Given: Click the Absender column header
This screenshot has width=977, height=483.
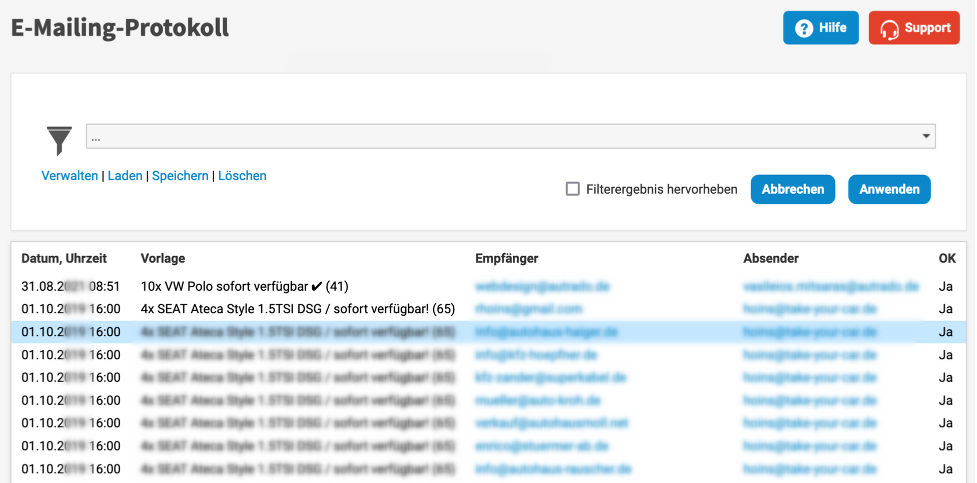Looking at the screenshot, I should pyautogui.click(x=771, y=258).
